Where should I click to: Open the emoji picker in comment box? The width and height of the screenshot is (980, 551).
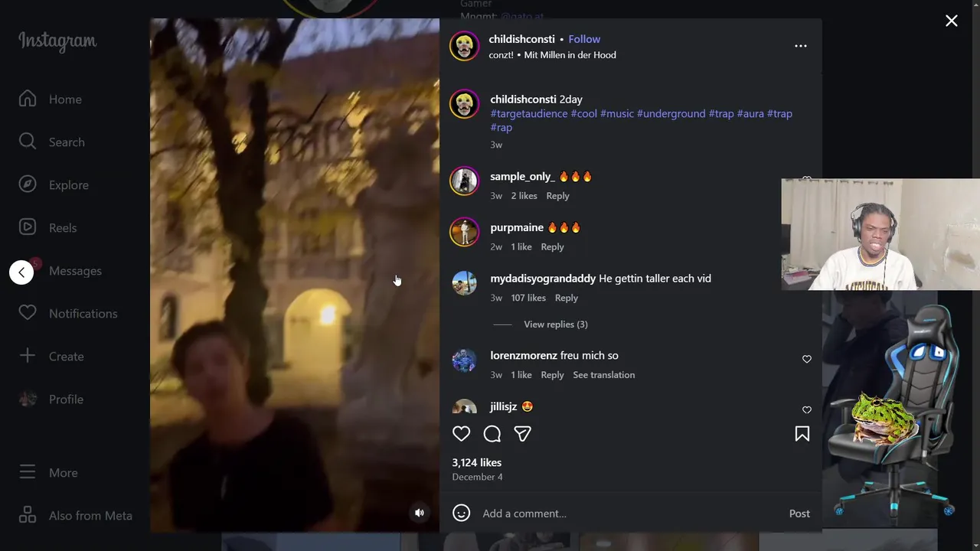461,513
